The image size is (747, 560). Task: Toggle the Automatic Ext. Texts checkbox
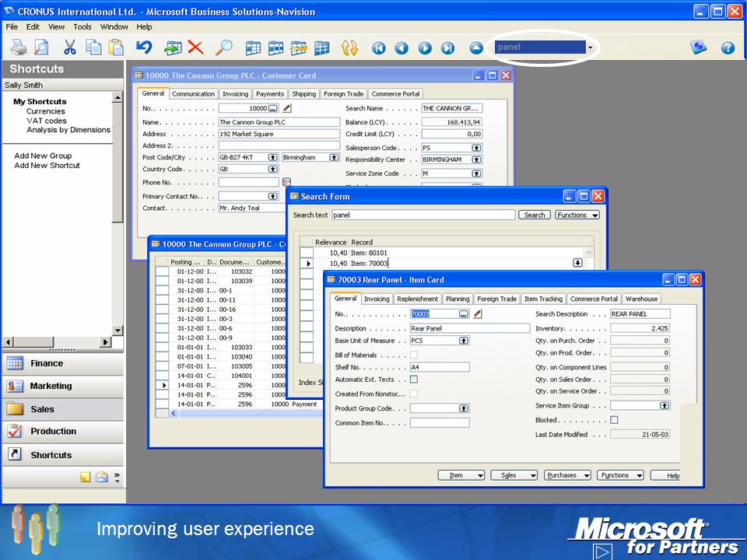414,380
